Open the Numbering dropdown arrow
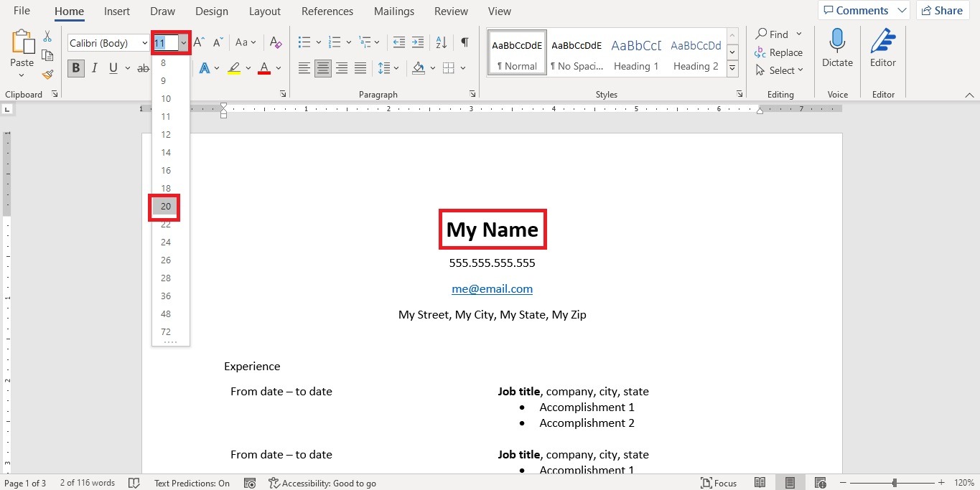980x490 pixels. (349, 42)
